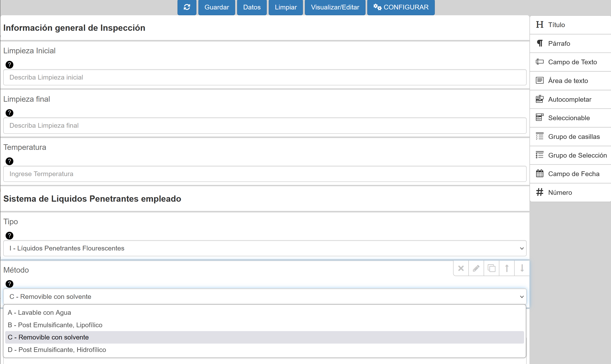Viewport: 611px width, 364px height.
Task: Expand the Tipo dropdown
Action: tap(265, 249)
